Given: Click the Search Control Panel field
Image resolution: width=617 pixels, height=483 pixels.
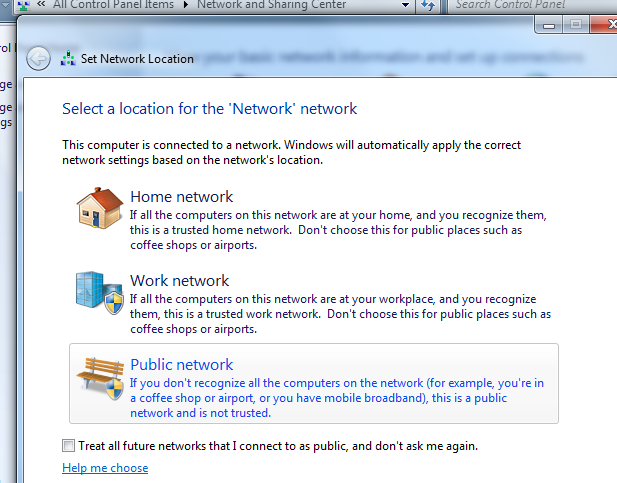Looking at the screenshot, I should pos(530,6).
